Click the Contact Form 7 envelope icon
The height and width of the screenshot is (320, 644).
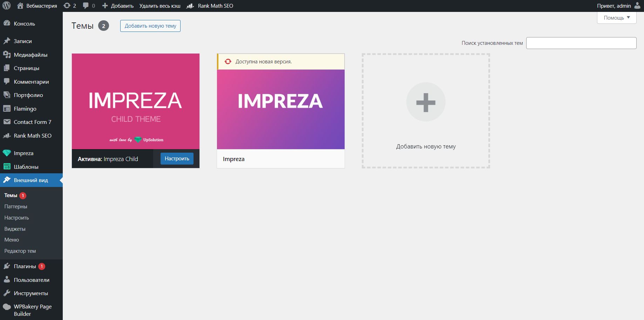[x=7, y=122]
